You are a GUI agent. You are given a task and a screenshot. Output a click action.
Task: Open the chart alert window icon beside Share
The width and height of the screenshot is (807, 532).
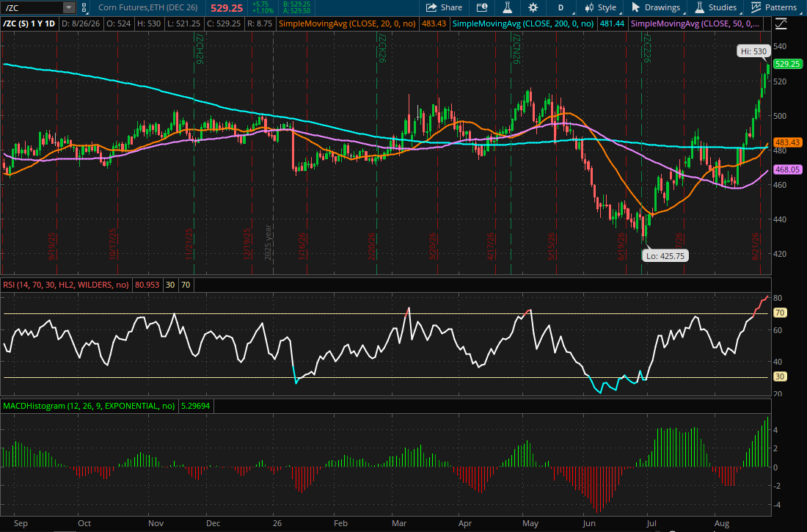tap(482, 8)
